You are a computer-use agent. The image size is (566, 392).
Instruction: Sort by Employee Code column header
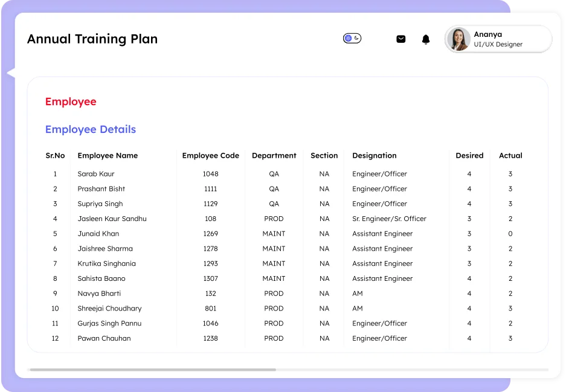pos(210,155)
